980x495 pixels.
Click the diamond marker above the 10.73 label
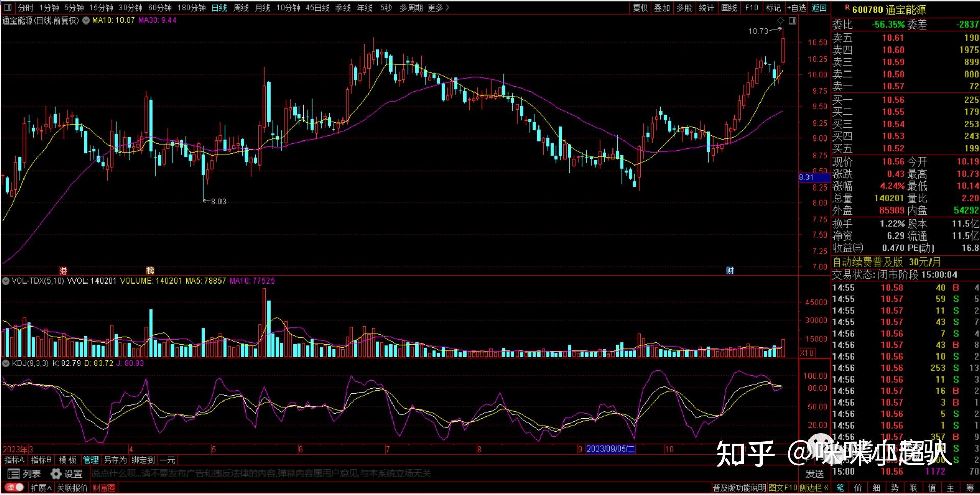(x=780, y=21)
